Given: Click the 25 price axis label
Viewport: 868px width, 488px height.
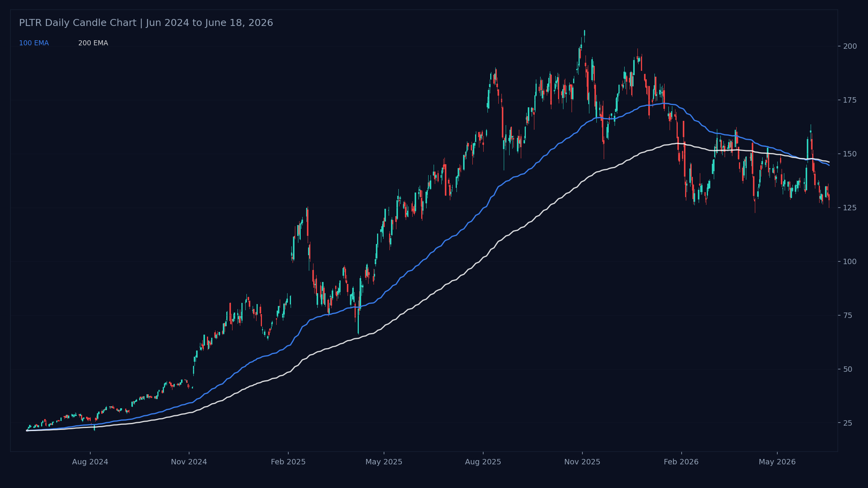Looking at the screenshot, I should click(847, 423).
